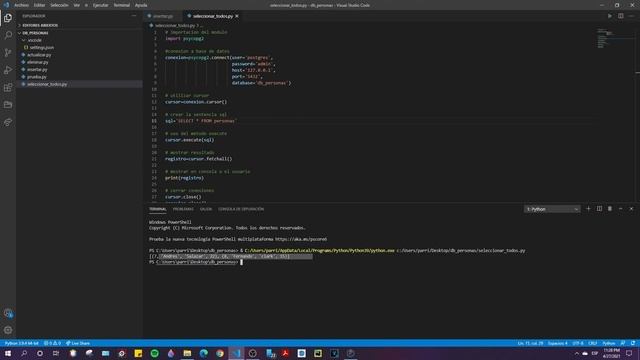Image resolution: width=640 pixels, height=360 pixels.
Task: Split the editor to the right
Action: click(x=620, y=16)
